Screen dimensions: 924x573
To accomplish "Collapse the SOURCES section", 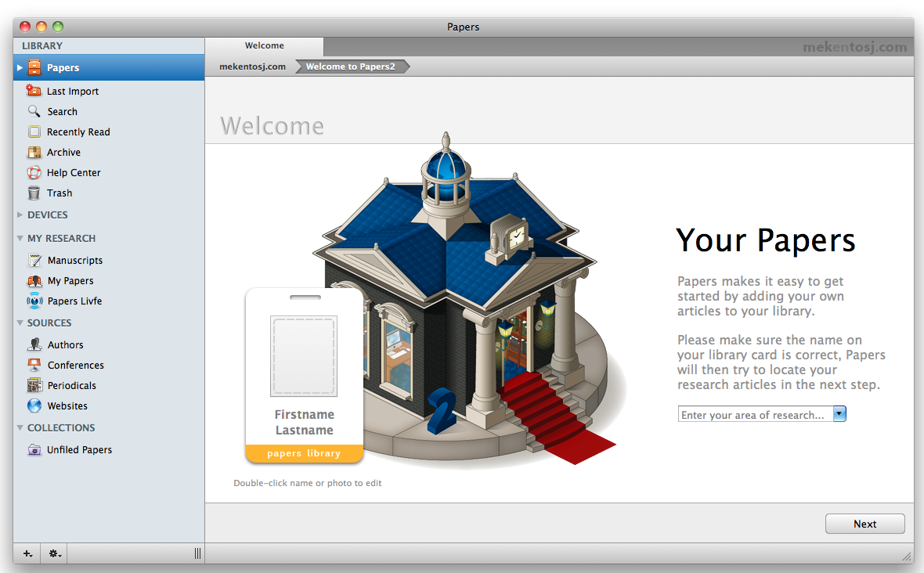I will [20, 323].
